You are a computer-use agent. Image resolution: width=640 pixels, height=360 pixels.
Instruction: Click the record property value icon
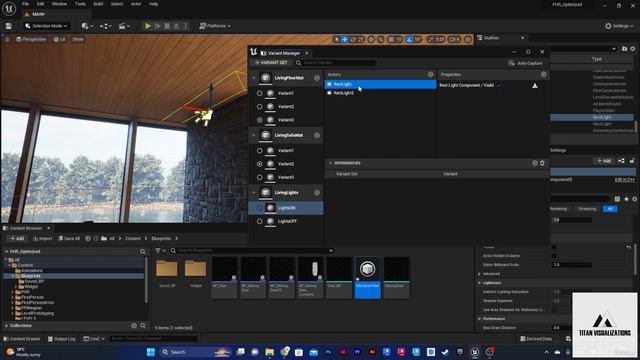[x=535, y=86]
